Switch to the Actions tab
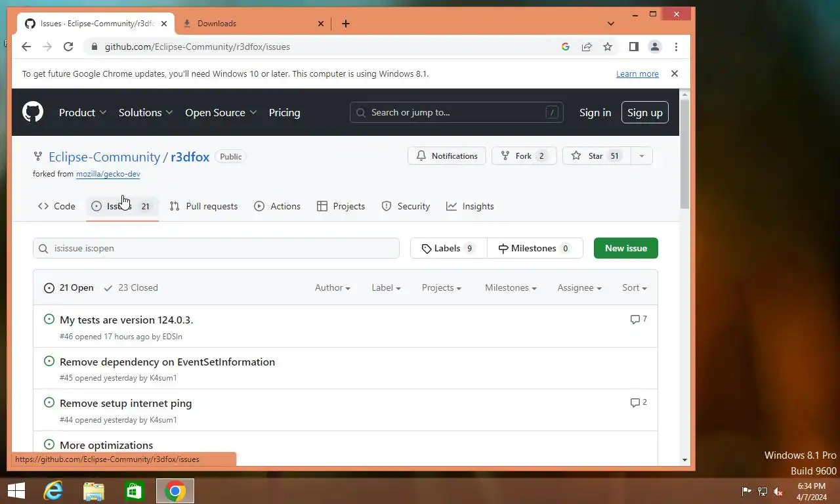 [x=277, y=206]
